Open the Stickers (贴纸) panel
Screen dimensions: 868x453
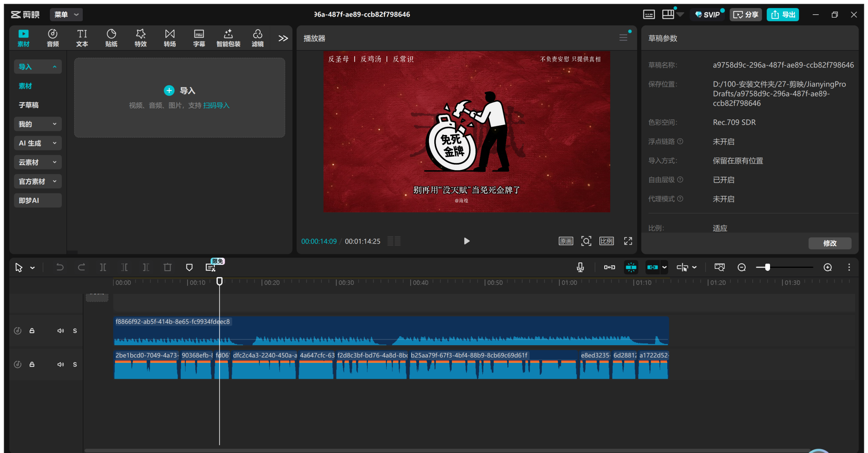(x=111, y=38)
